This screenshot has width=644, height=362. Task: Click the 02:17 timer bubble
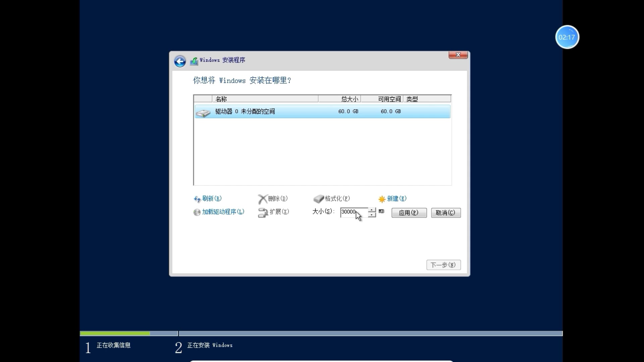click(567, 37)
